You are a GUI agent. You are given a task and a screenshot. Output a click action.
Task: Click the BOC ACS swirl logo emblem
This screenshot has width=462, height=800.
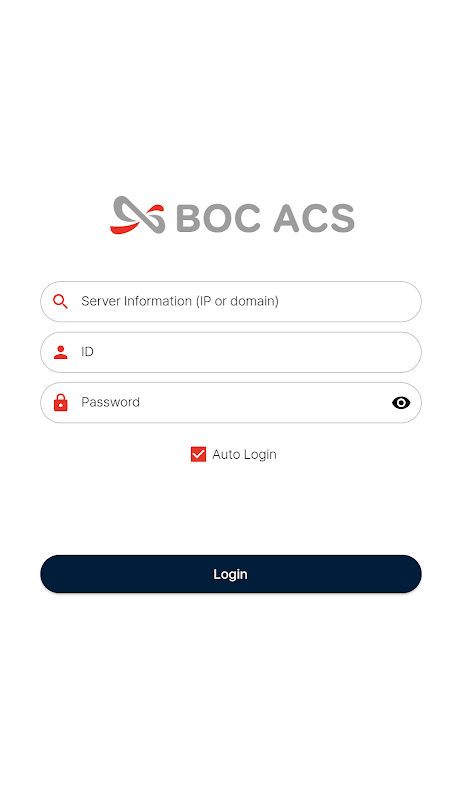click(x=138, y=215)
